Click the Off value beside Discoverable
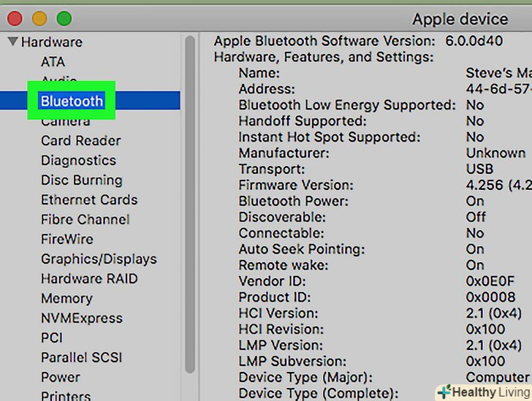This screenshot has height=401, width=532. tap(476, 217)
